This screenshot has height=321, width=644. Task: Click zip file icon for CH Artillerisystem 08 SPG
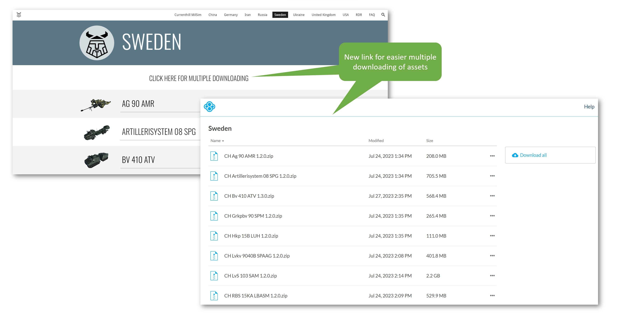pos(214,176)
